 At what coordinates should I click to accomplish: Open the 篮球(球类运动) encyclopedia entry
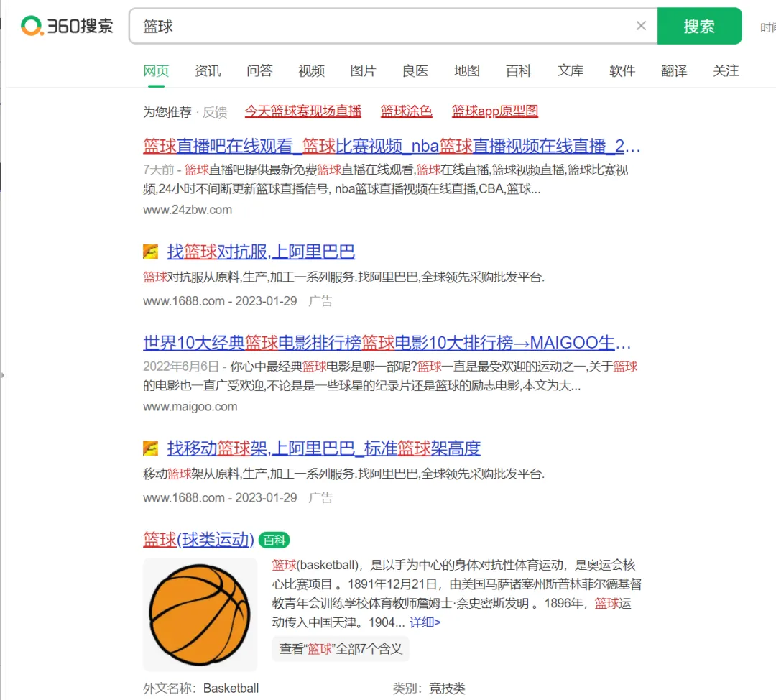198,540
